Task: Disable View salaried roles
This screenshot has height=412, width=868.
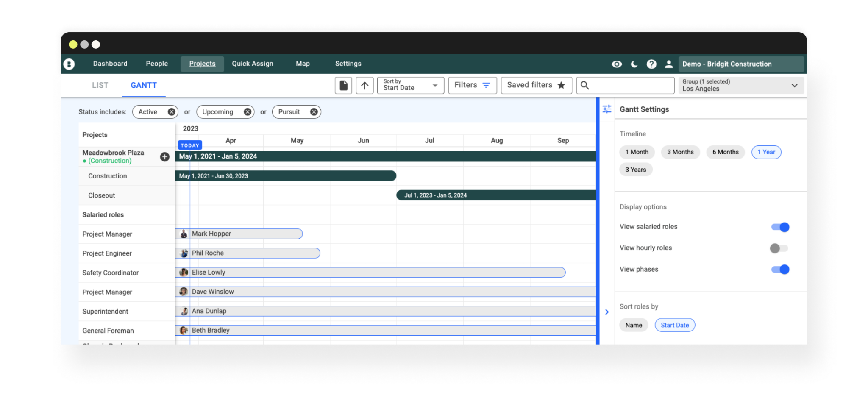Action: [781, 227]
